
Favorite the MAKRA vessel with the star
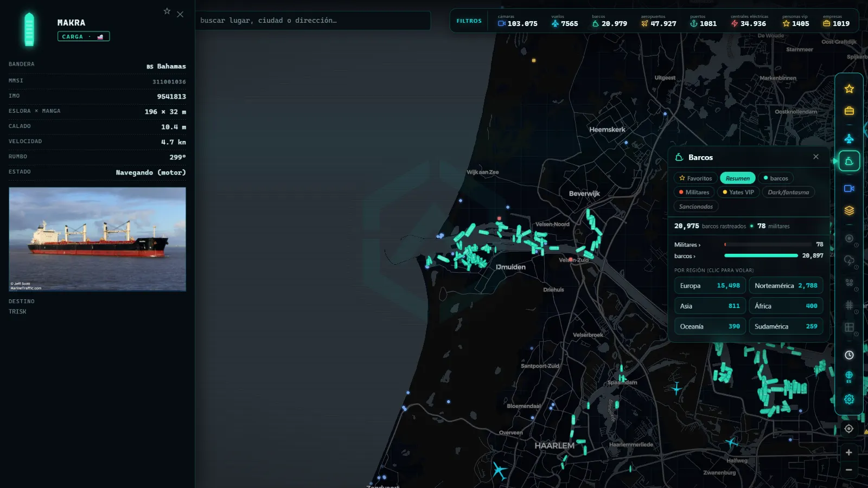click(167, 11)
